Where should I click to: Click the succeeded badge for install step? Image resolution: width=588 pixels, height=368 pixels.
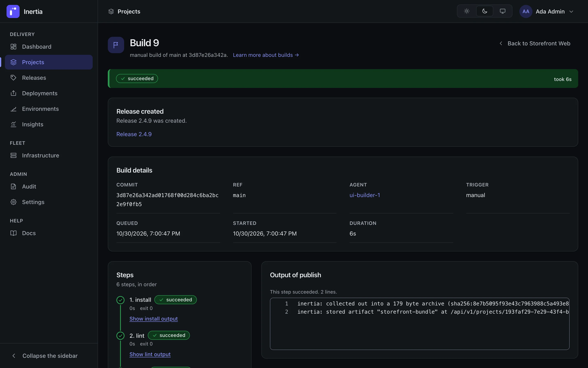(x=175, y=300)
